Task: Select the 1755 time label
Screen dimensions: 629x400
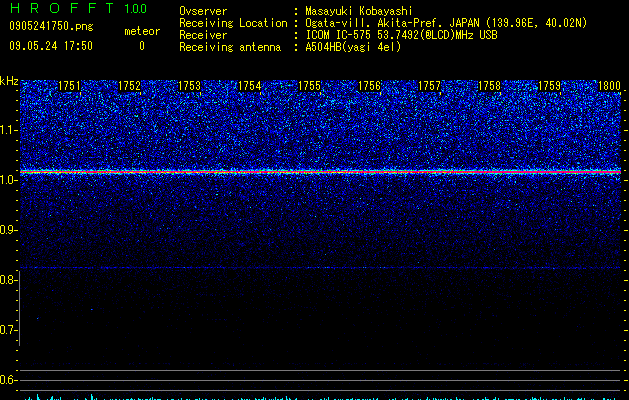Action: click(310, 86)
